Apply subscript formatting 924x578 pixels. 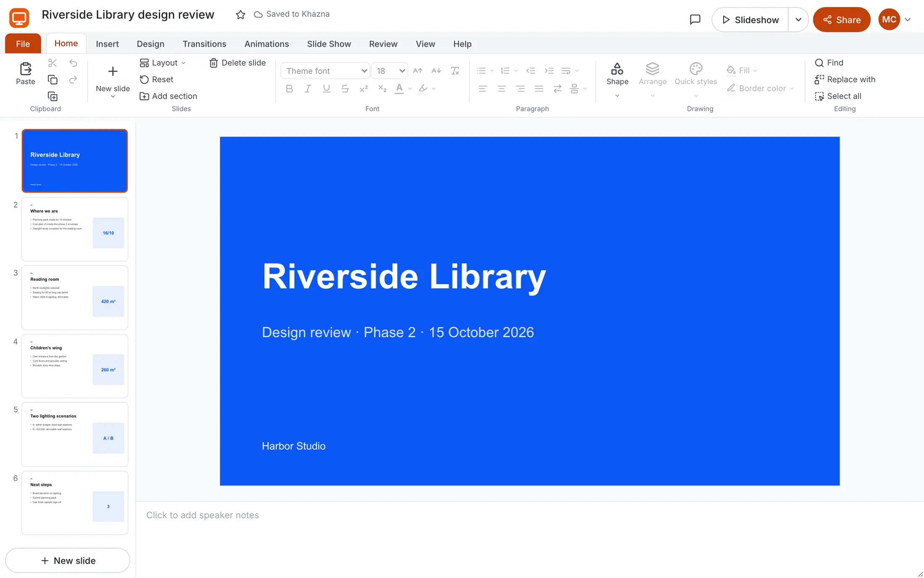(382, 89)
